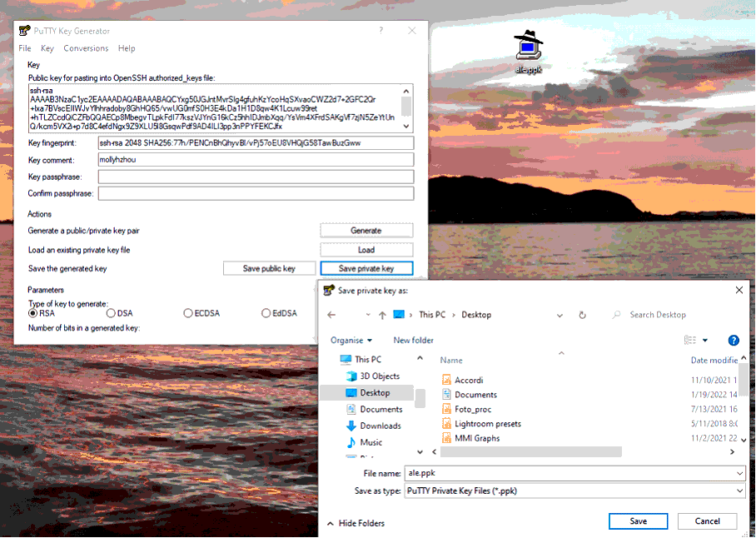This screenshot has height=538, width=756.
Task: Open the Key menu
Action: (47, 48)
